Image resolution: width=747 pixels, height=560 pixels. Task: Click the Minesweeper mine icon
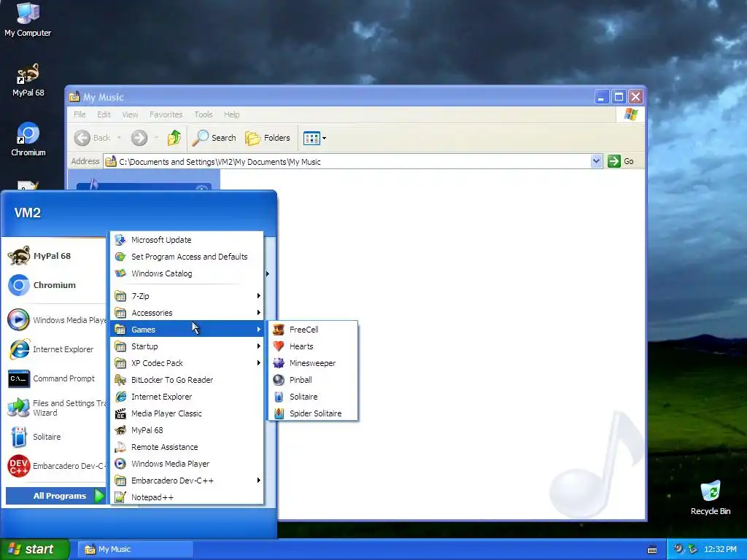279,363
